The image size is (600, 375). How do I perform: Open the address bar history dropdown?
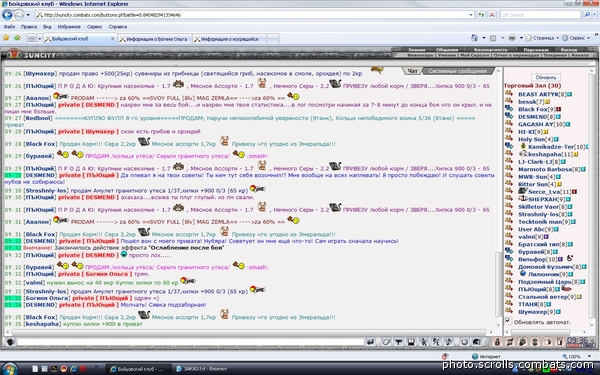pos(471,15)
